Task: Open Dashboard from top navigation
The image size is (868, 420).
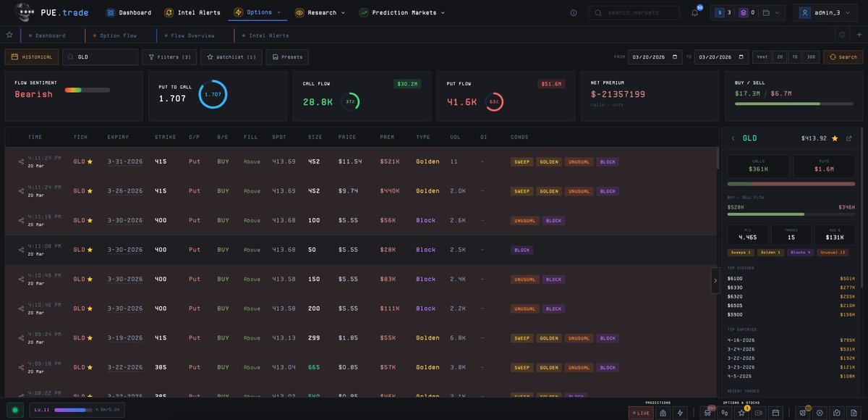Action: 129,12
